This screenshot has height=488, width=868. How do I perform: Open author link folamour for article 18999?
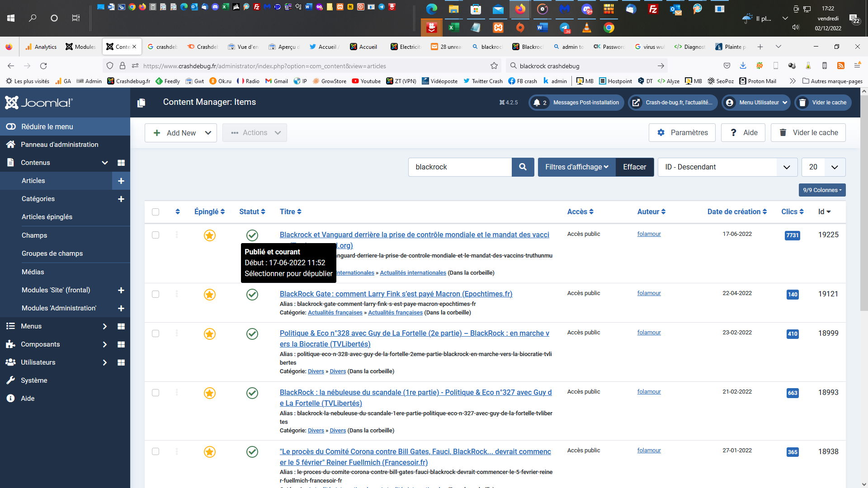pos(649,333)
